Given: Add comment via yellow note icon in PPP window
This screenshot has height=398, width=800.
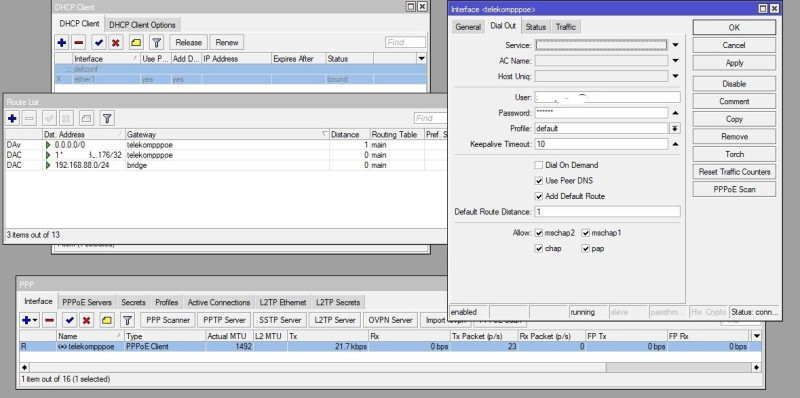Looking at the screenshot, I should (107, 320).
